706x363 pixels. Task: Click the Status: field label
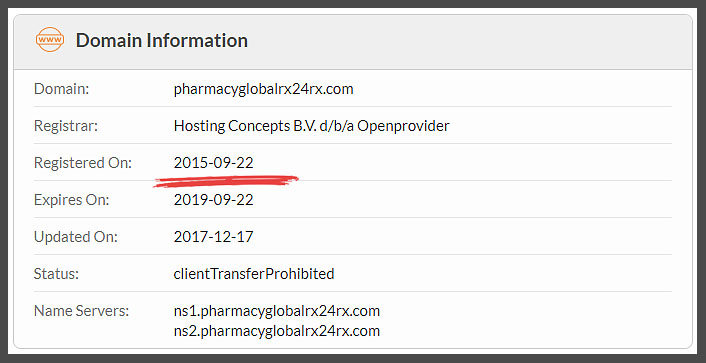point(56,273)
